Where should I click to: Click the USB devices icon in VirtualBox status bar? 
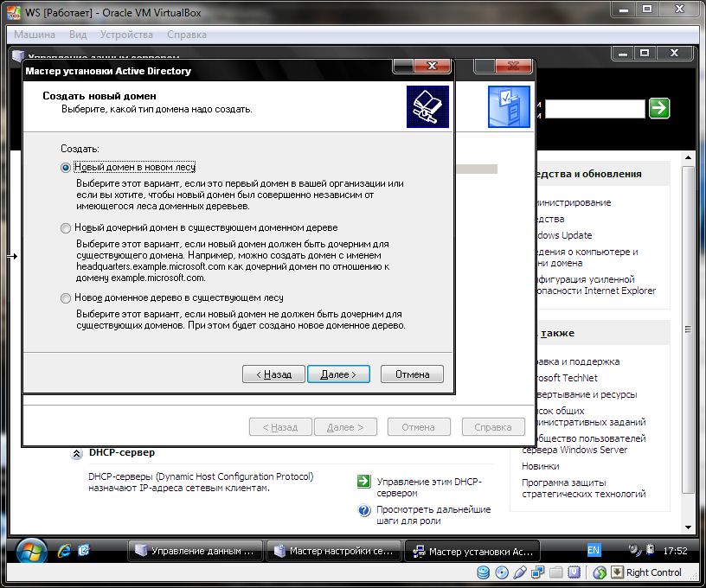[520, 572]
